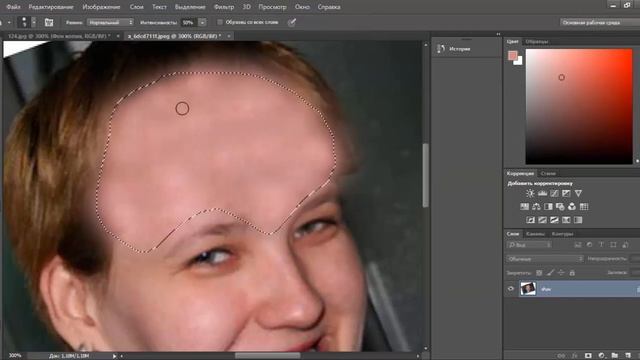Close the 124.jpg document tab
This screenshot has height=360, width=640.
tap(118, 36)
